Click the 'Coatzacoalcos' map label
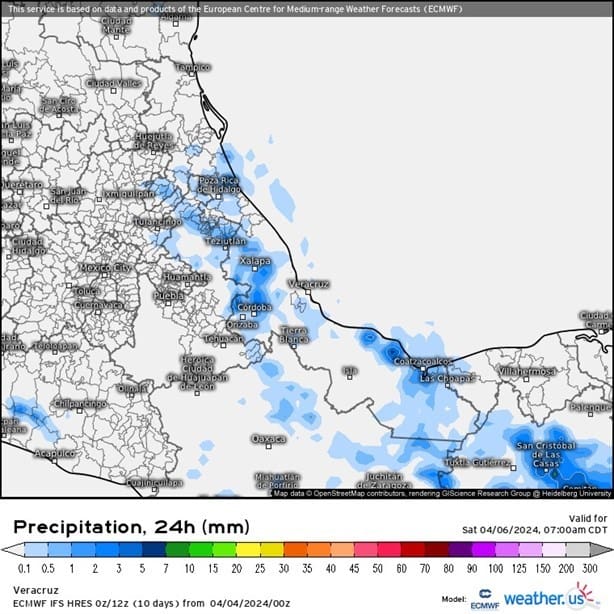 422,361
